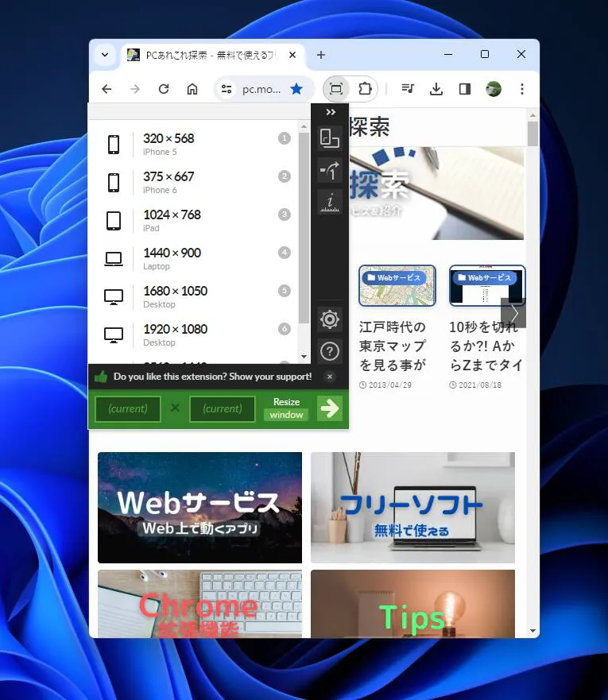Open the Chrome拡張機能 category banner

[199, 604]
